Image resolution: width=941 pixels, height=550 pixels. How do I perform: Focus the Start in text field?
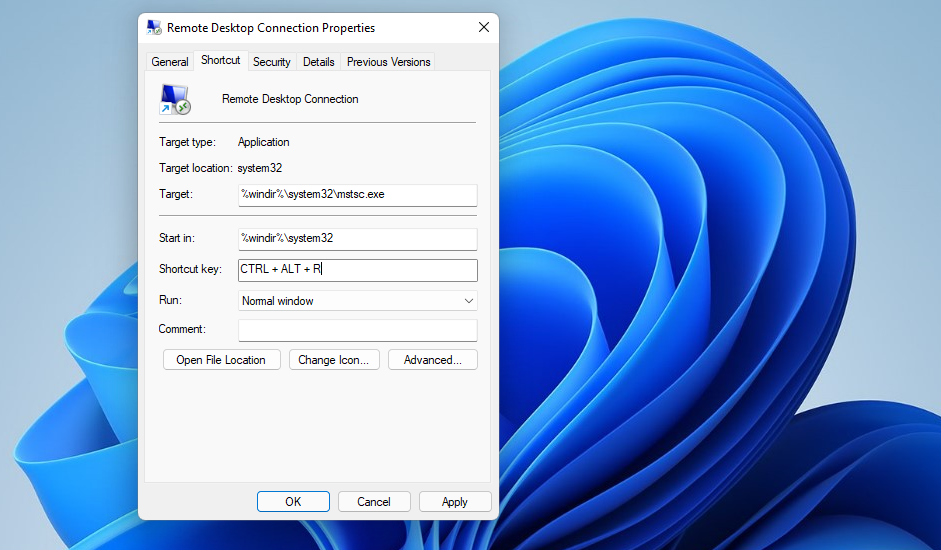coord(357,239)
